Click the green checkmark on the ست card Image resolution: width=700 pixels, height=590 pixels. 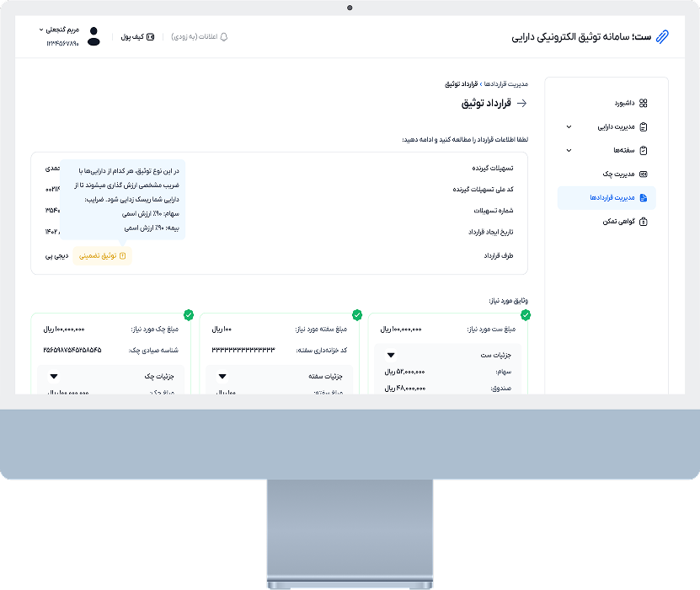[526, 315]
